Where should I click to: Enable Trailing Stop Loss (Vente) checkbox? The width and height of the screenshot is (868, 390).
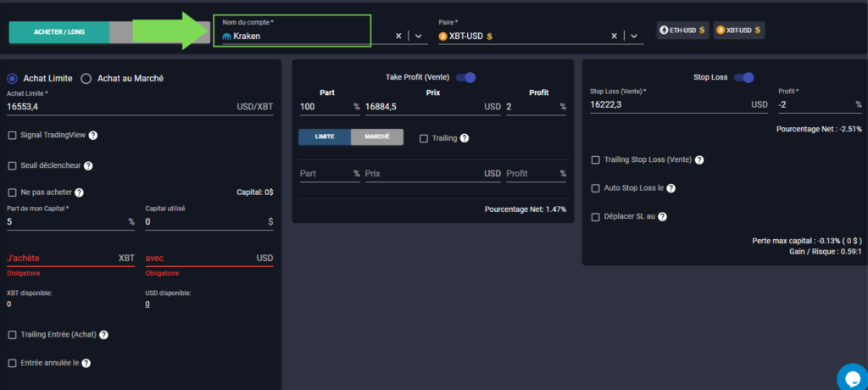pos(596,160)
